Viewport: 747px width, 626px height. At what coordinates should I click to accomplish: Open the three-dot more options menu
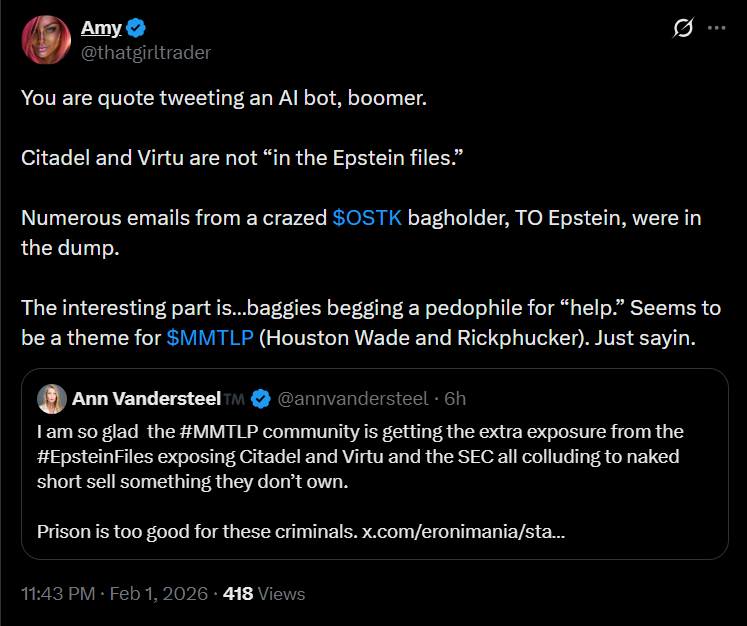[x=716, y=28]
